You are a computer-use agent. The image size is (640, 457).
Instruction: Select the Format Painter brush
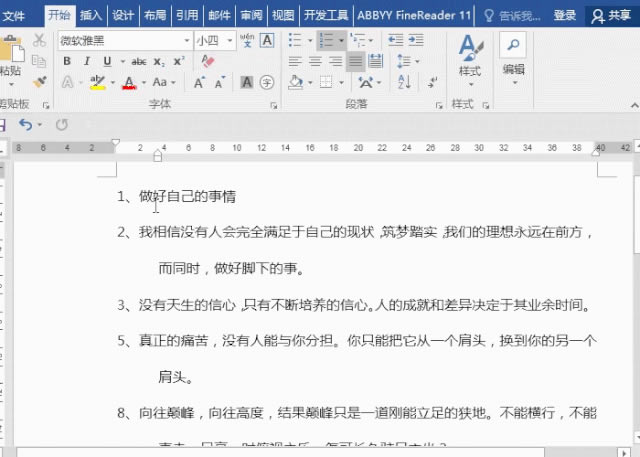click(x=40, y=82)
